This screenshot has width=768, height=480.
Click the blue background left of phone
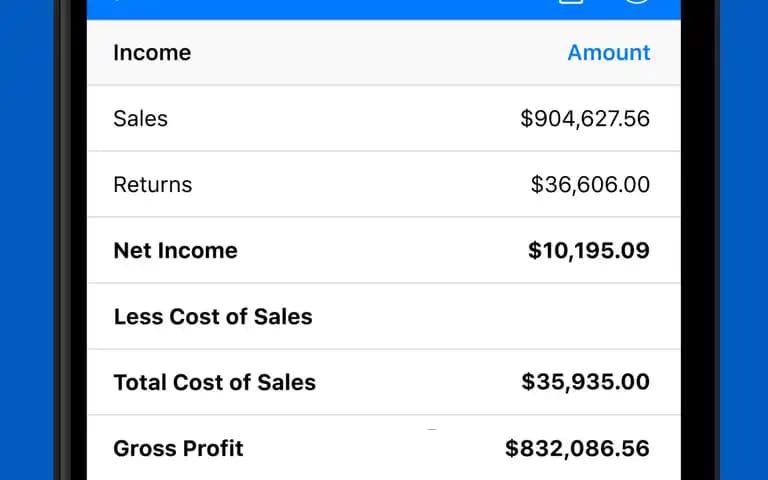[x=27, y=240]
